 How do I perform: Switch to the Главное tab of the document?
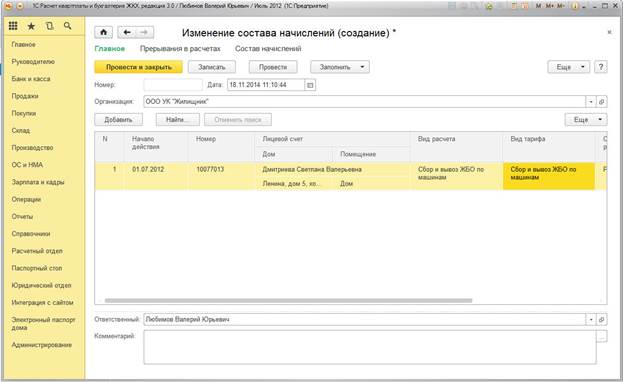[x=110, y=48]
